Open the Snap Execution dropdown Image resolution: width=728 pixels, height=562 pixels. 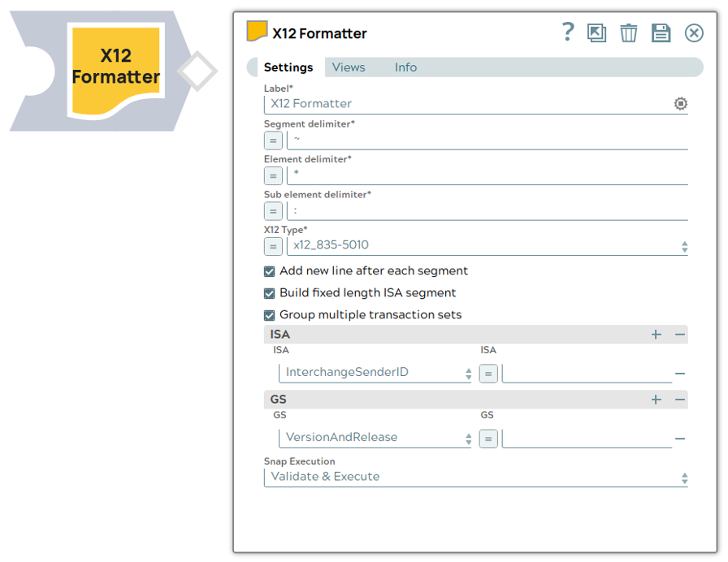475,477
